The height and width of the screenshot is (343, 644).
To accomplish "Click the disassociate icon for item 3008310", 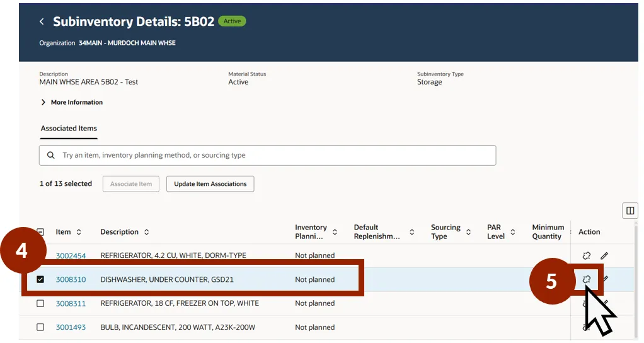I will (x=587, y=279).
